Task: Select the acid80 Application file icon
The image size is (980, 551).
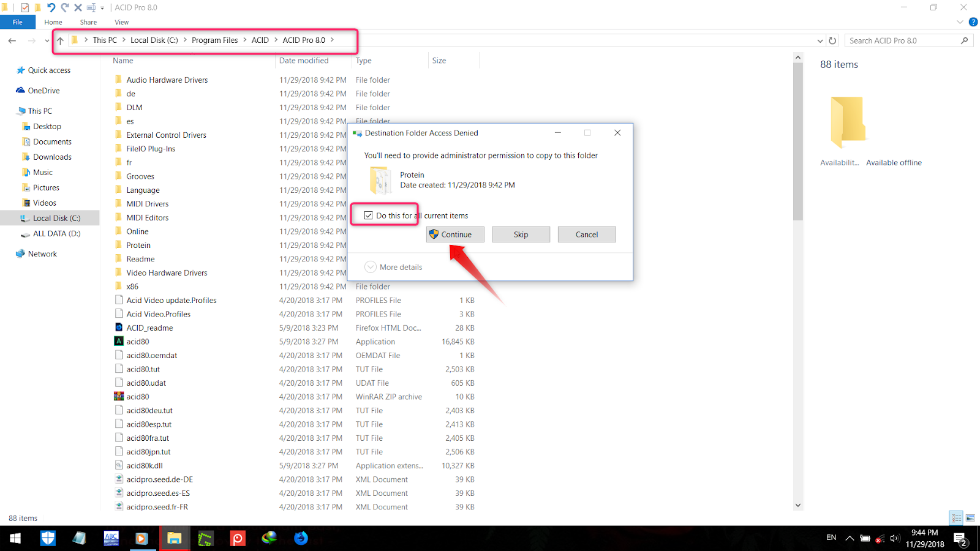Action: tap(119, 342)
